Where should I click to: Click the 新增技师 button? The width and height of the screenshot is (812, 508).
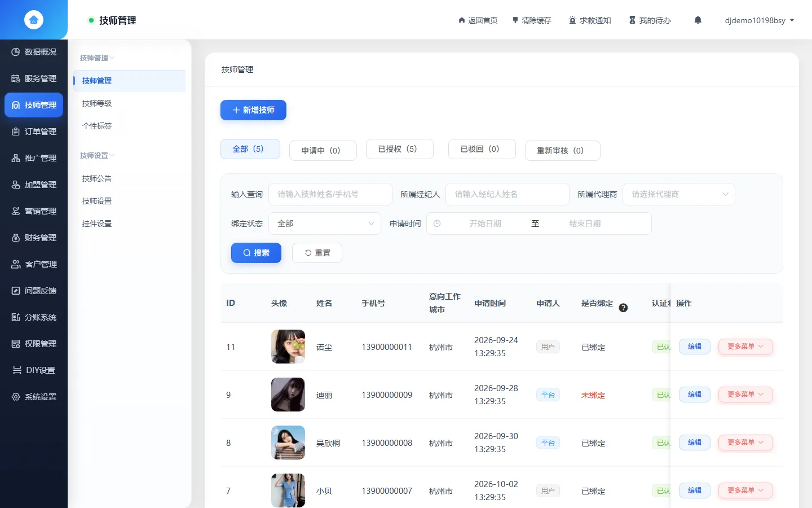(253, 110)
